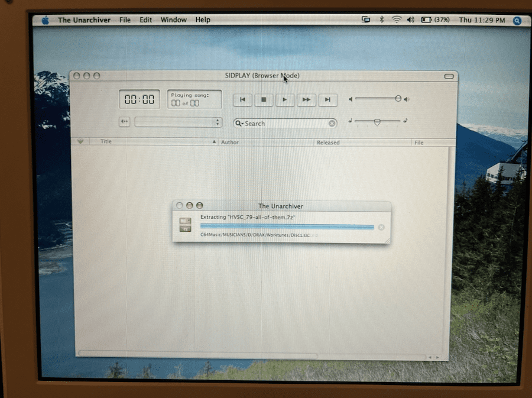This screenshot has height=398, width=532.
Task: Zoom The Unarchiver progress window
Action: tap(200, 206)
